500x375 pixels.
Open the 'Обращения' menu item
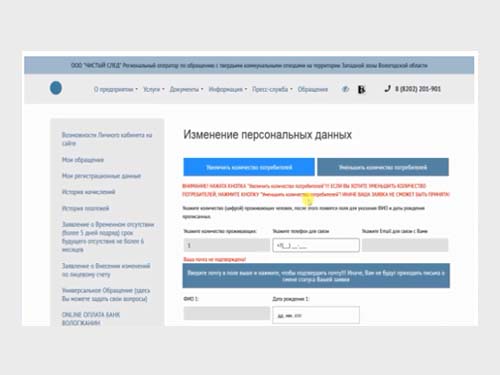313,89
